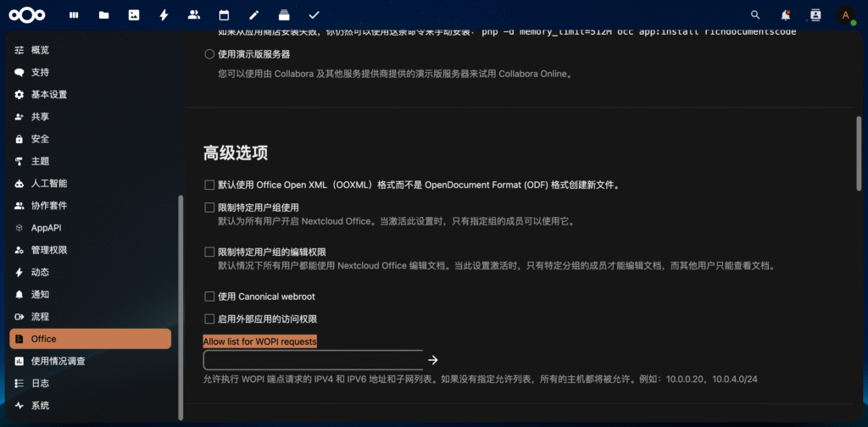Open the Tasks checkmark icon
Image resolution: width=868 pixels, height=427 pixels.
tap(314, 14)
